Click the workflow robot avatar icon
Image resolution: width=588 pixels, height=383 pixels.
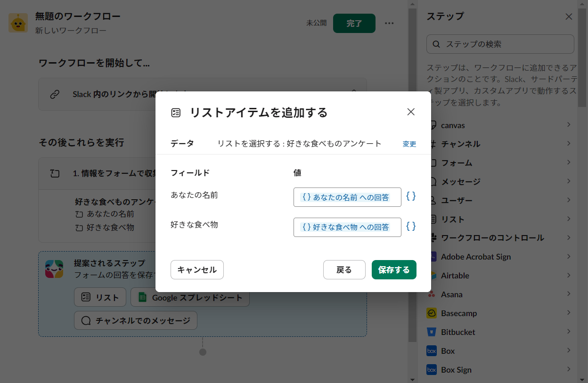18,23
